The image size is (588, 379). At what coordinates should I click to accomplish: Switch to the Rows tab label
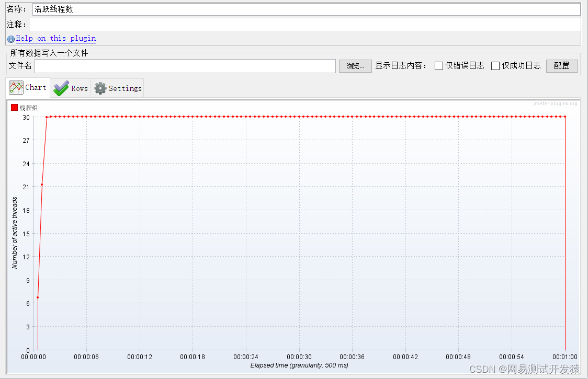pos(80,88)
